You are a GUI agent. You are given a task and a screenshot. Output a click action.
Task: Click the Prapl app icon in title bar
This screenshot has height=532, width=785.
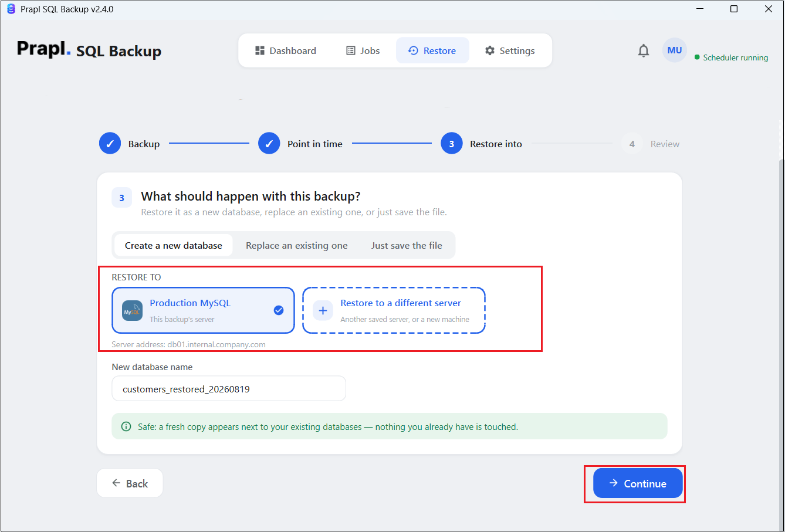coord(11,9)
